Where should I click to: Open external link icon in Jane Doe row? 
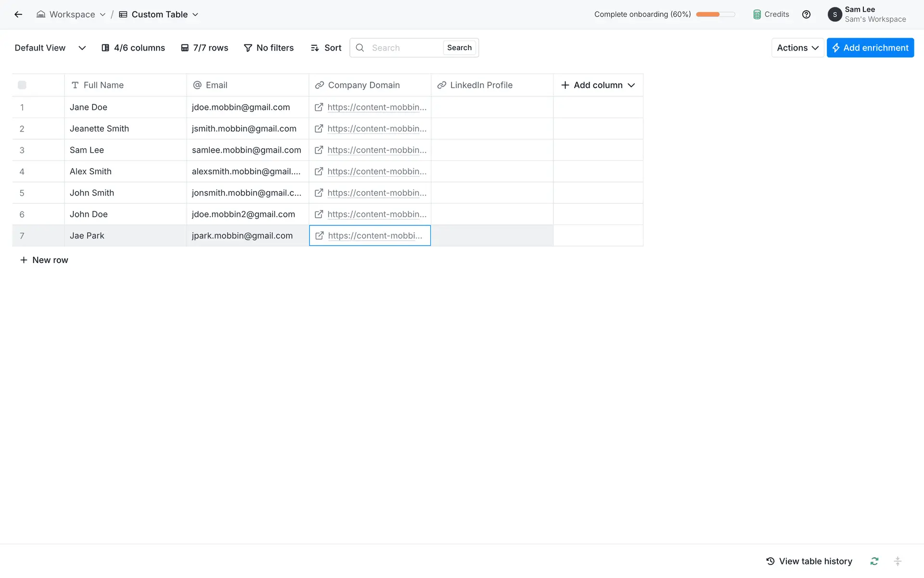click(319, 107)
